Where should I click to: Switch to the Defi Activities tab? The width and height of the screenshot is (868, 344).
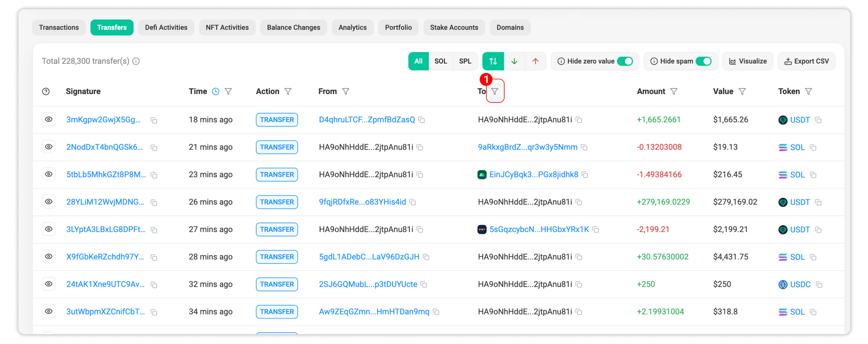[x=166, y=27]
